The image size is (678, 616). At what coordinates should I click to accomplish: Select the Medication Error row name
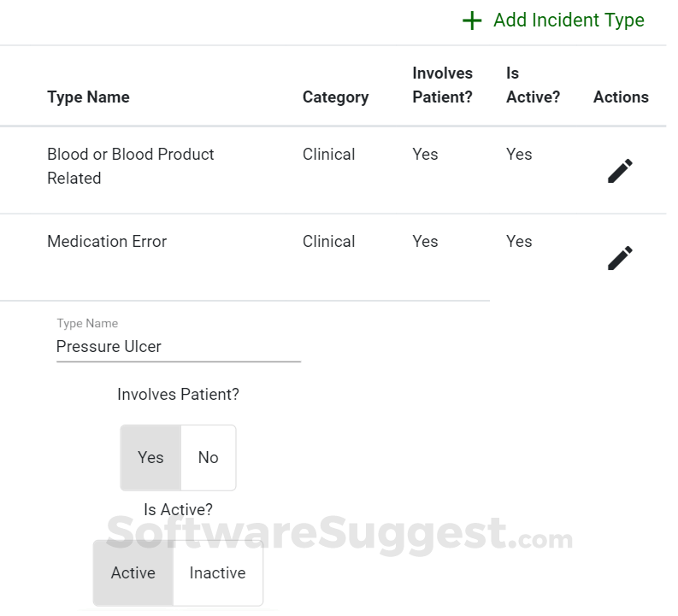coord(107,242)
